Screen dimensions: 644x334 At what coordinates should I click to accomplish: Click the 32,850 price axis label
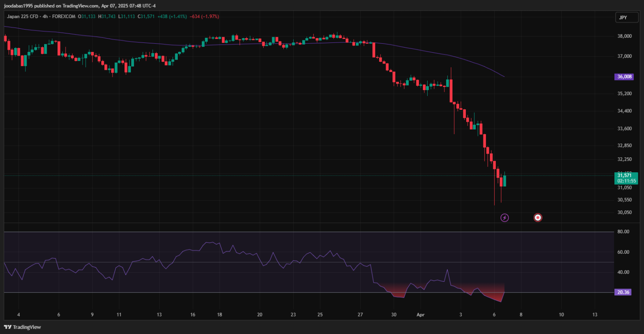click(x=625, y=145)
